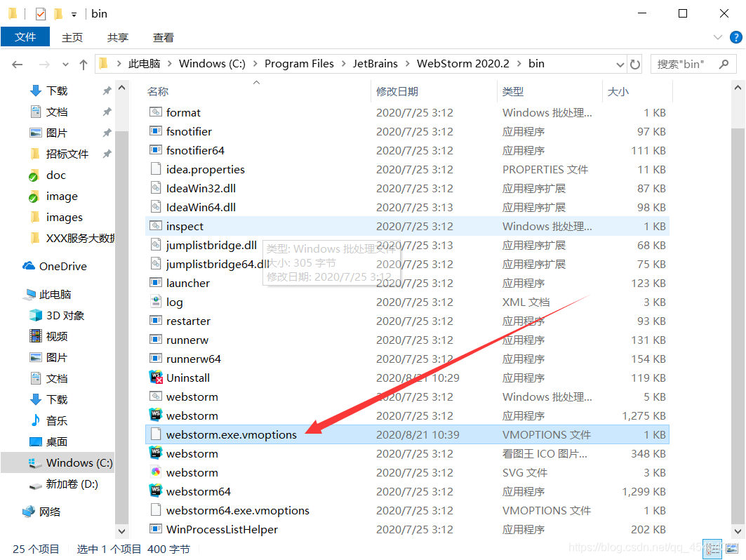746x560 pixels.
Task: Expand the address bar history dropdown
Action: pos(620,65)
